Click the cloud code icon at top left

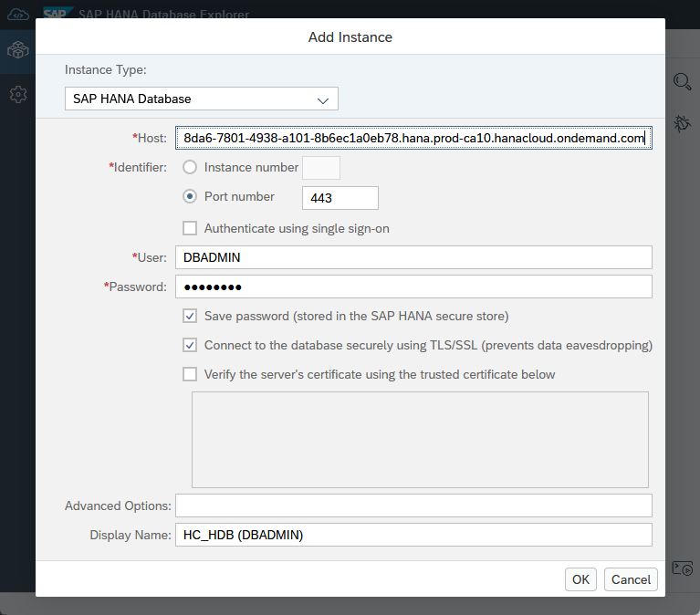click(18, 15)
